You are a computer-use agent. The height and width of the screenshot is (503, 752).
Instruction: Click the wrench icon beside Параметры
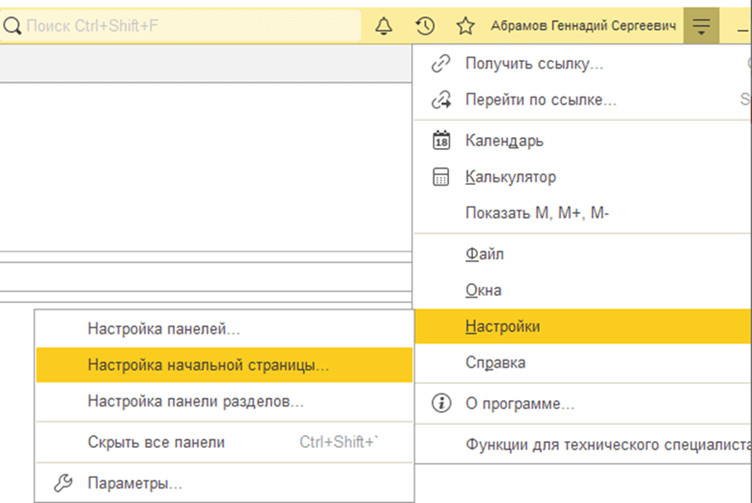click(62, 484)
